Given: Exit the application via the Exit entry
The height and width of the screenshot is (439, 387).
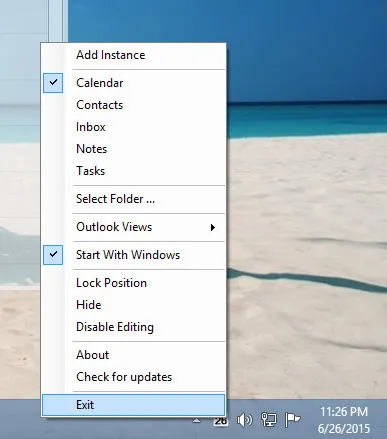Looking at the screenshot, I should click(x=133, y=405).
